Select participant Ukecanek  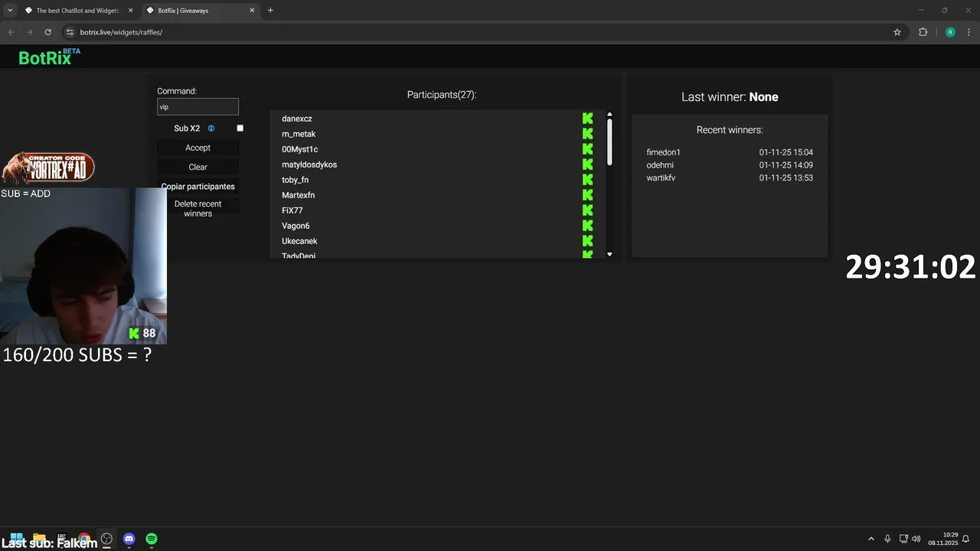[299, 241]
